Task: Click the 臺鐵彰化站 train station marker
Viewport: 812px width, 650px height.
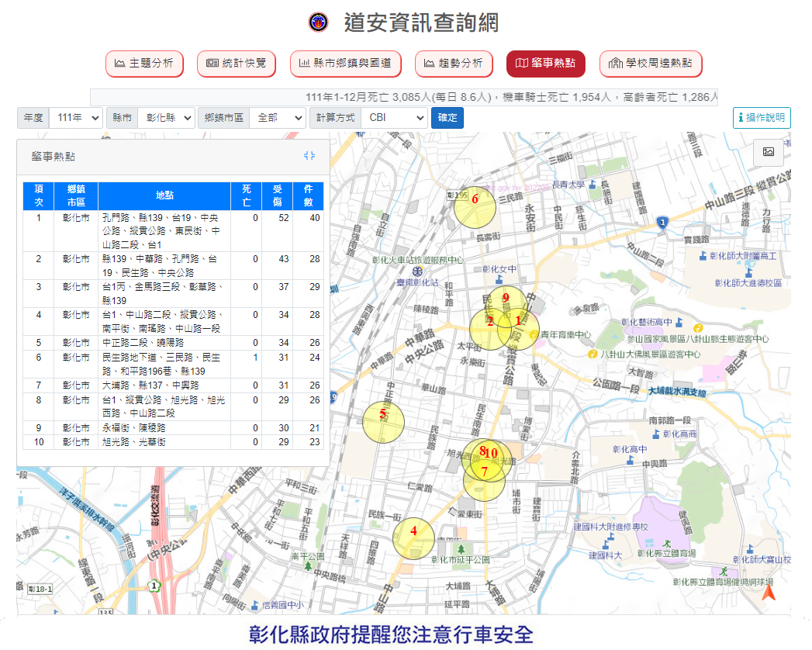Action: tap(418, 272)
